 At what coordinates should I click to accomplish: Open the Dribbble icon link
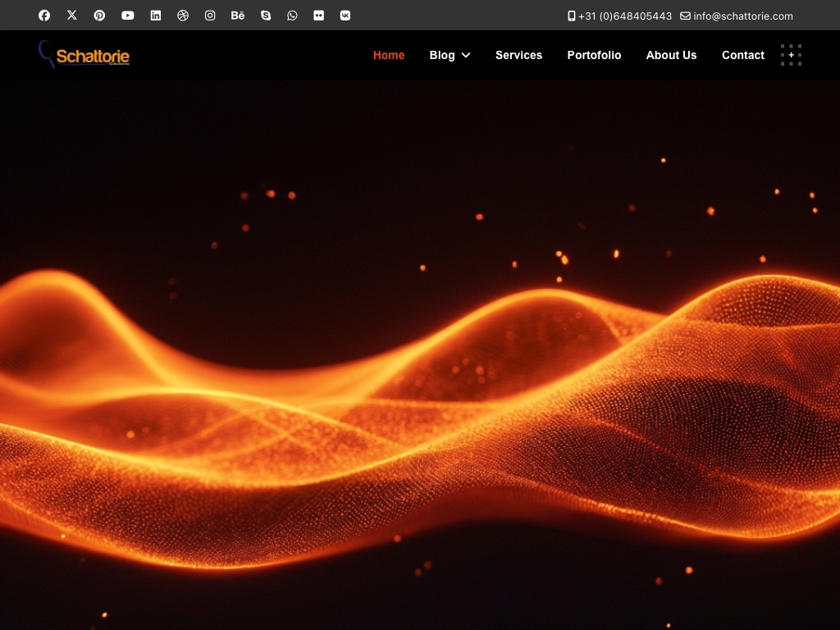pos(183,16)
